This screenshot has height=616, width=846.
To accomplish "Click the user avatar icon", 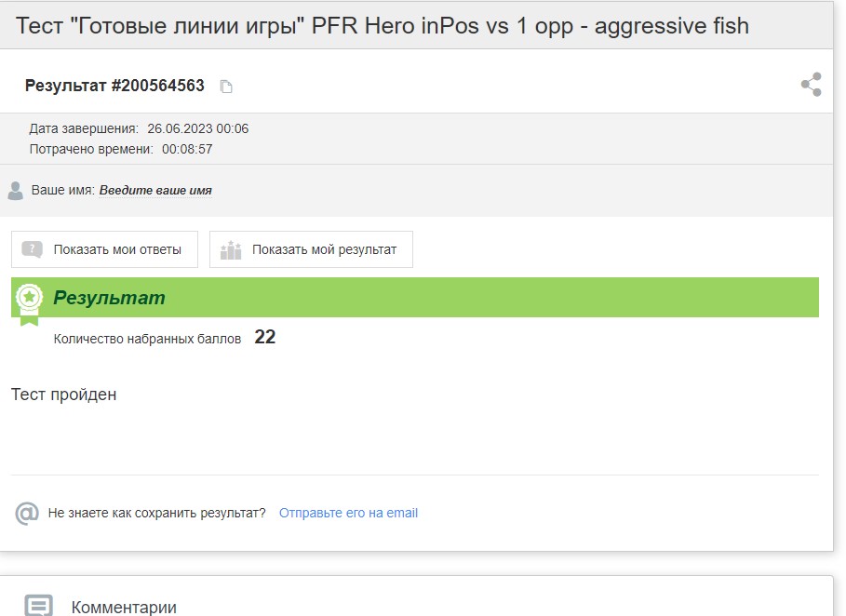I will pyautogui.click(x=16, y=191).
